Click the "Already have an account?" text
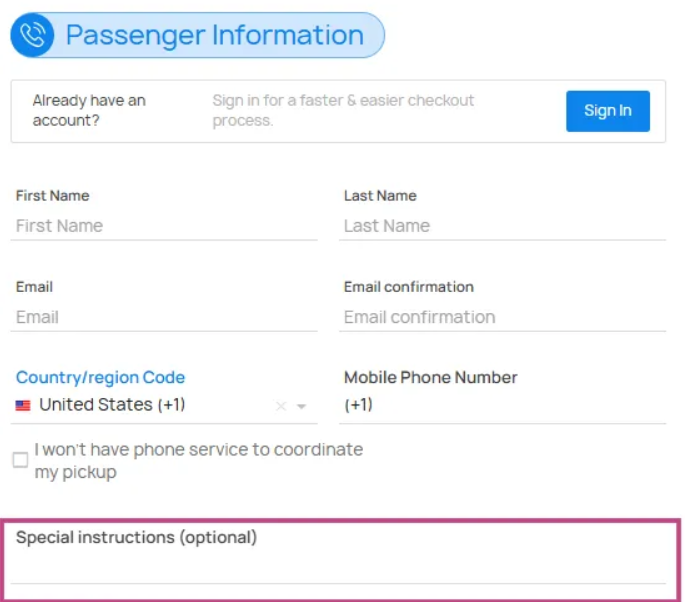Image resolution: width=686 pixels, height=602 pixels. [x=89, y=110]
